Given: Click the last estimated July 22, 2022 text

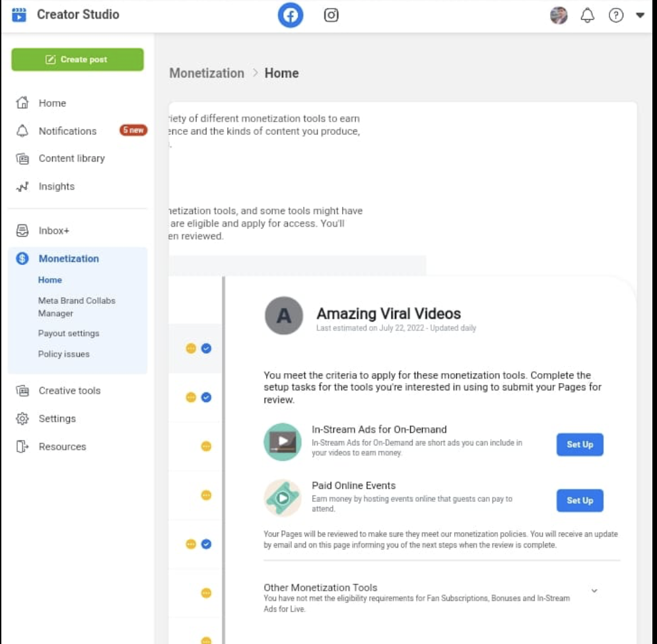Looking at the screenshot, I should pyautogui.click(x=396, y=328).
